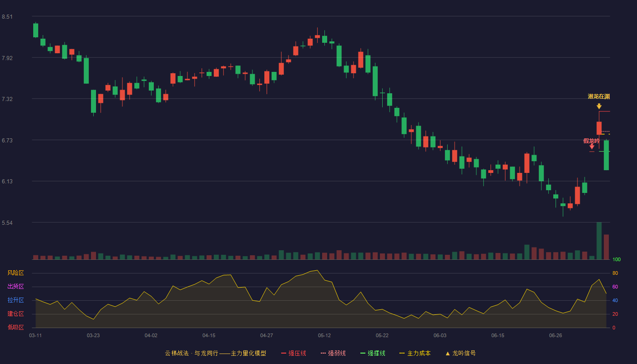The height and width of the screenshot is (364, 637).
Task: Toggle the 云梯战法 主力量化模型 legend entry
Action: coord(215,353)
